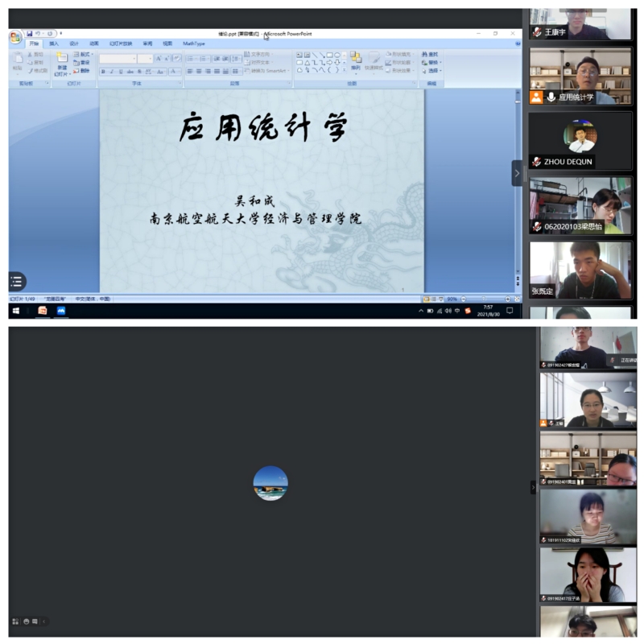Click the 查找 button in editing group

[x=431, y=54]
